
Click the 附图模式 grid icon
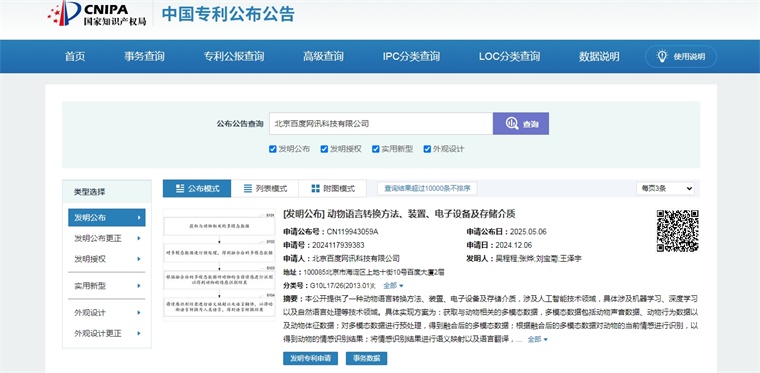316,188
